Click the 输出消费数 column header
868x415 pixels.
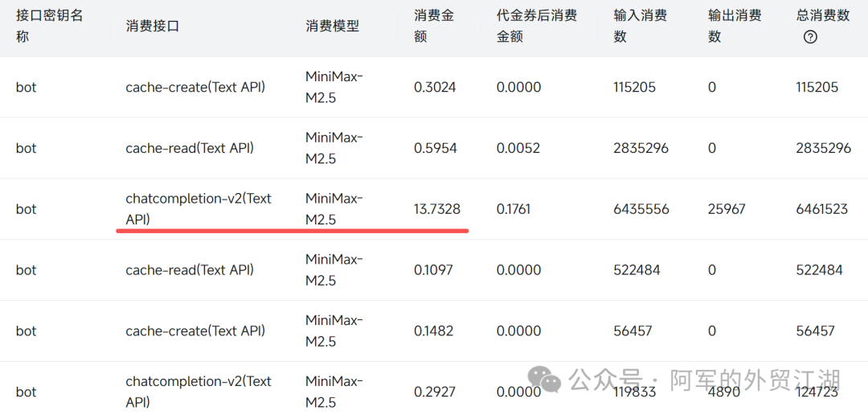click(x=735, y=26)
